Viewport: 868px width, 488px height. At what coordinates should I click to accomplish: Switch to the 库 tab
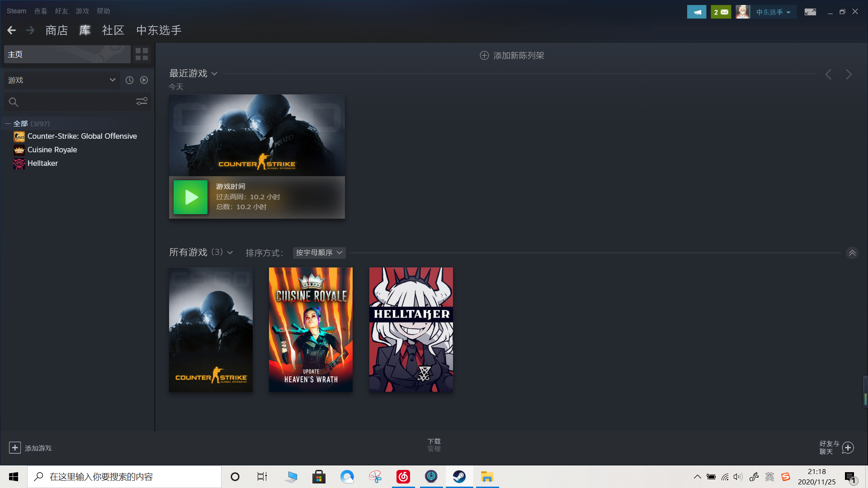pos(85,30)
